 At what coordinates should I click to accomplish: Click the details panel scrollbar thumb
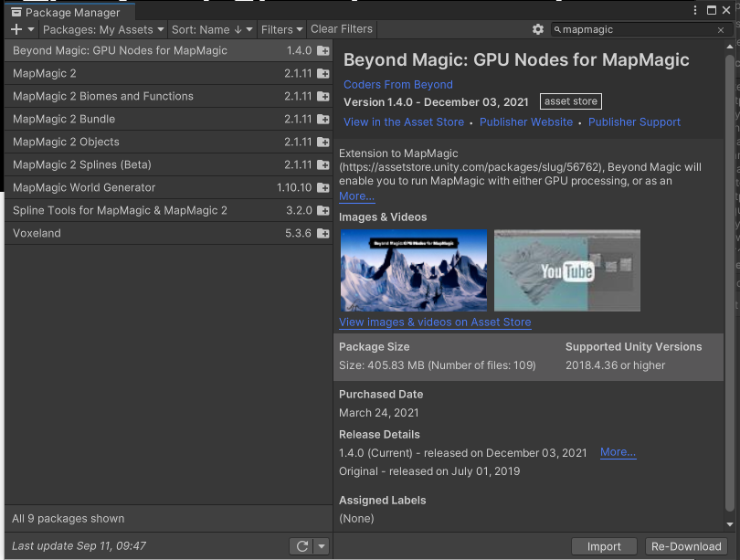(730, 283)
